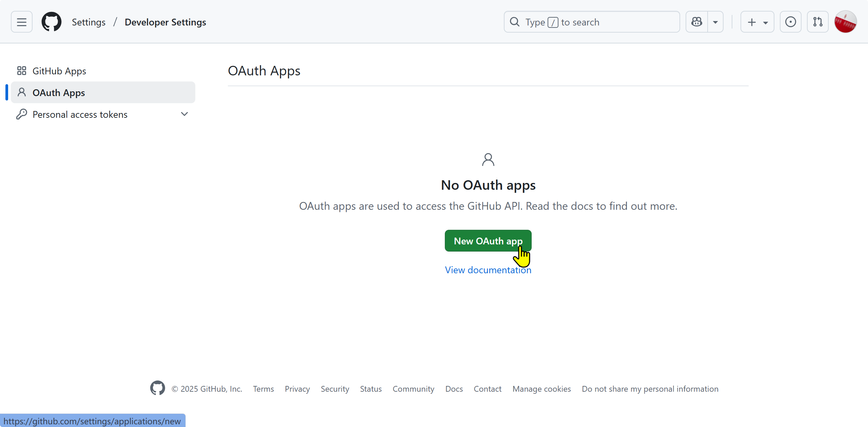
Task: Open Copilot chat icon
Action: point(697,22)
